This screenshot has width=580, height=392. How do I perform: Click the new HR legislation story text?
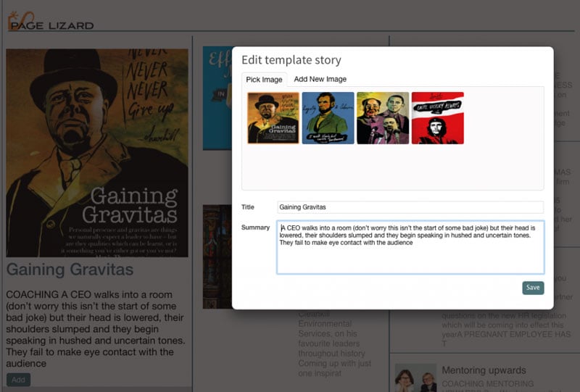coord(506,329)
